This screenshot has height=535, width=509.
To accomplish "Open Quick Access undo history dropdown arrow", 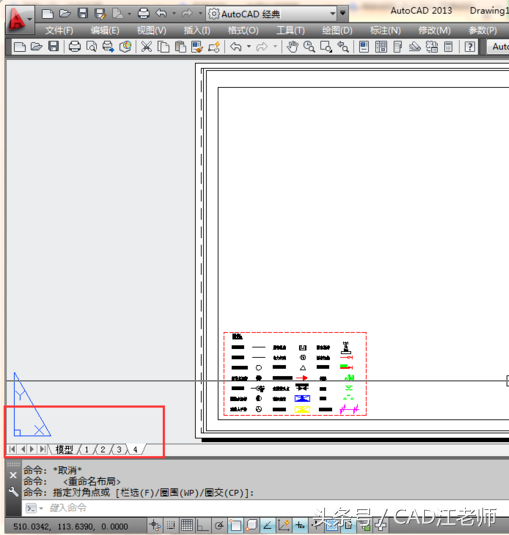I will click(174, 14).
